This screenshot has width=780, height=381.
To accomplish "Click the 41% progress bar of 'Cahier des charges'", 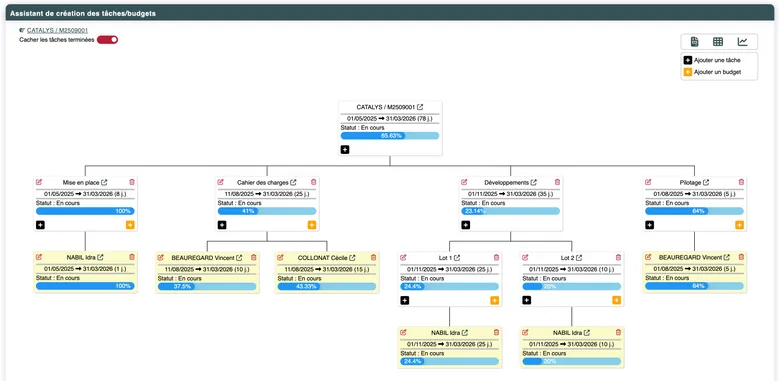I will tap(267, 211).
